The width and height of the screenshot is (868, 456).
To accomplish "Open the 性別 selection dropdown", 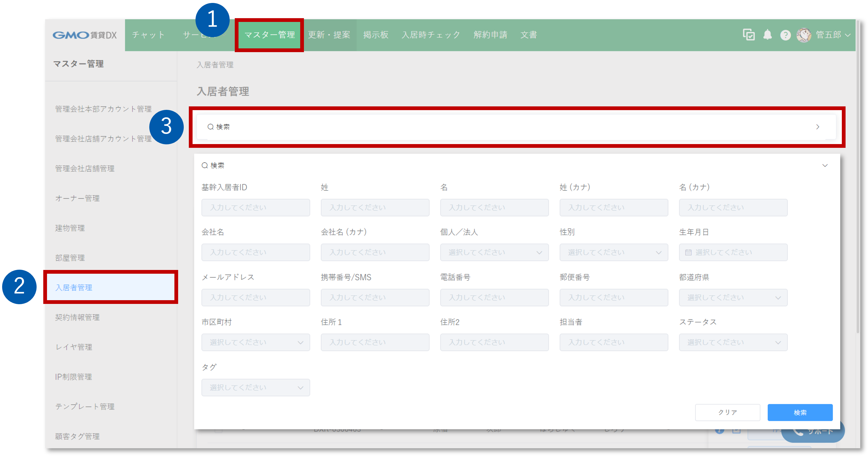I will [x=613, y=252].
